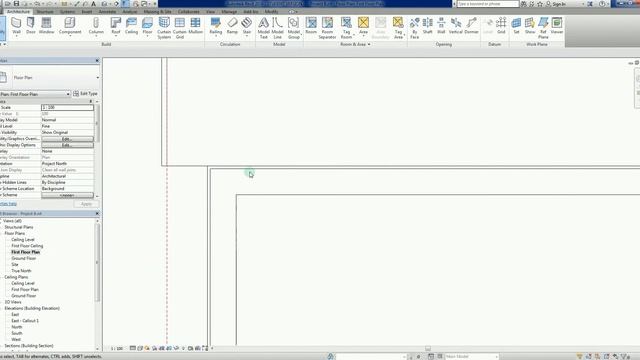Select the Model Line tool
The height and width of the screenshot is (360, 640).
pyautogui.click(x=278, y=28)
